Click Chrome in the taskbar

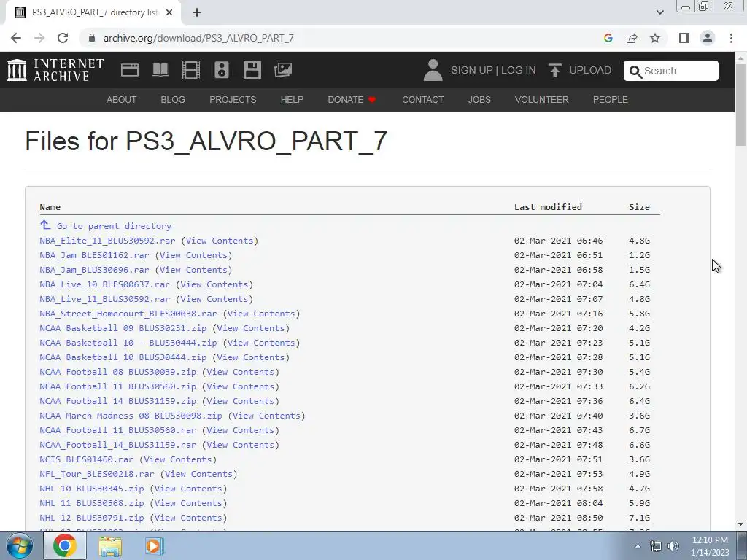coord(65,545)
